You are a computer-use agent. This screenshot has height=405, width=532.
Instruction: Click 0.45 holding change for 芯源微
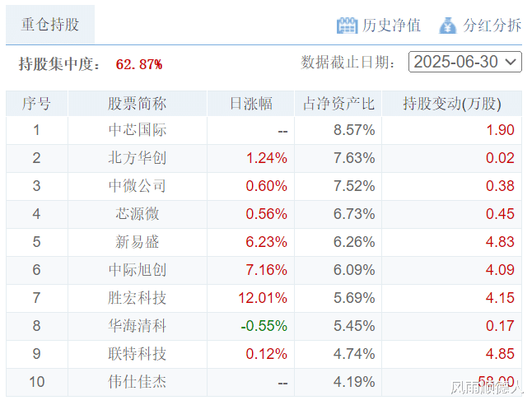coord(500,214)
